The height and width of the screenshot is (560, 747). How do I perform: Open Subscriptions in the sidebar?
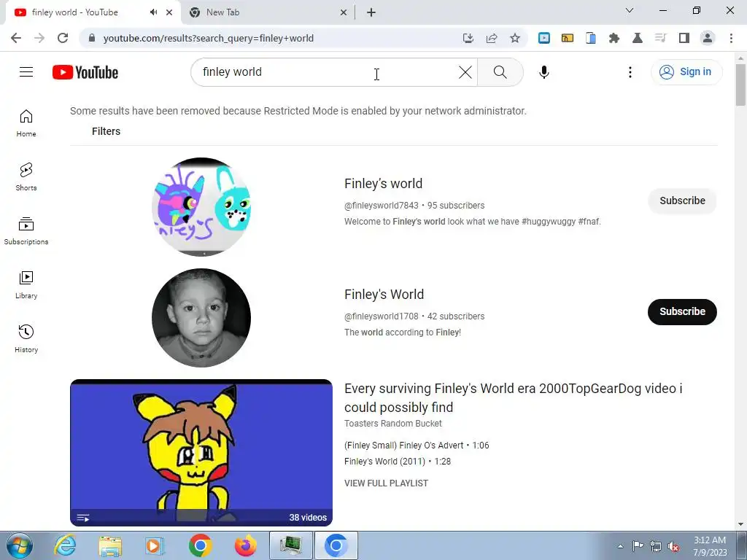click(x=26, y=231)
